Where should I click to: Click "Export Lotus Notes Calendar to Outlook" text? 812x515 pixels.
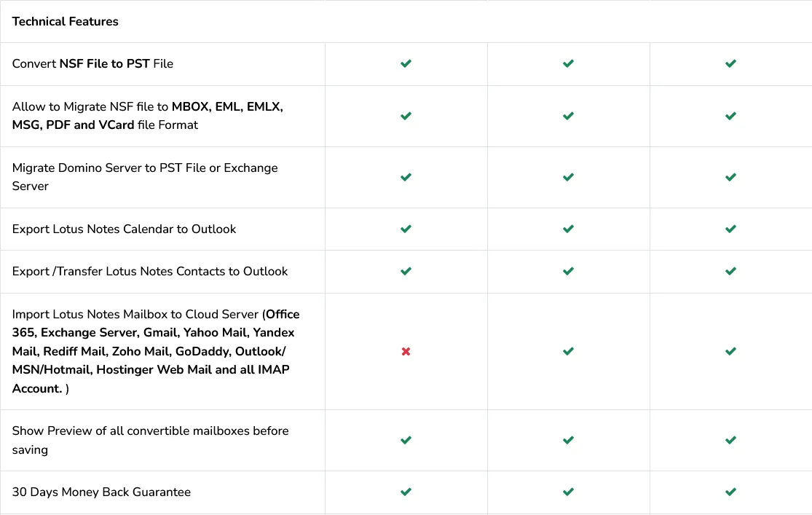[x=124, y=229]
